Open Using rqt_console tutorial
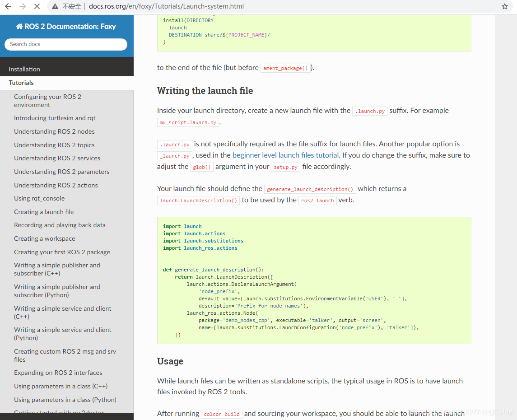517x420 pixels. [39, 198]
